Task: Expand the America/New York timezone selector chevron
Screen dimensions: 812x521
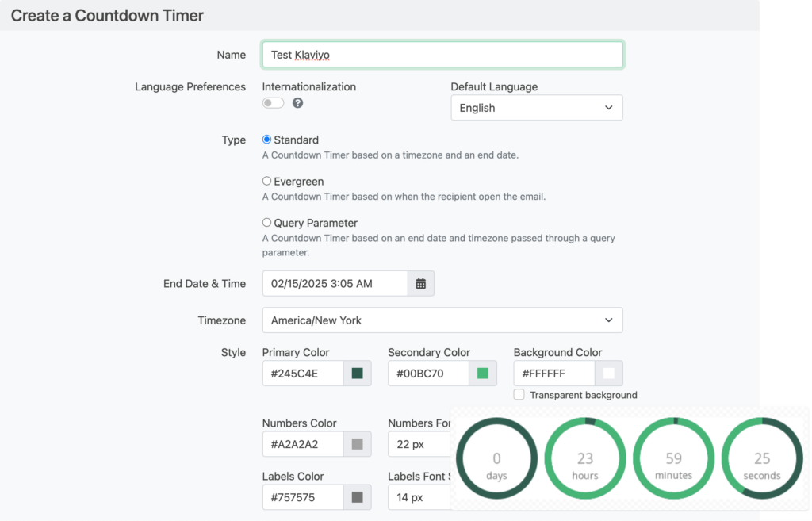Action: point(608,320)
